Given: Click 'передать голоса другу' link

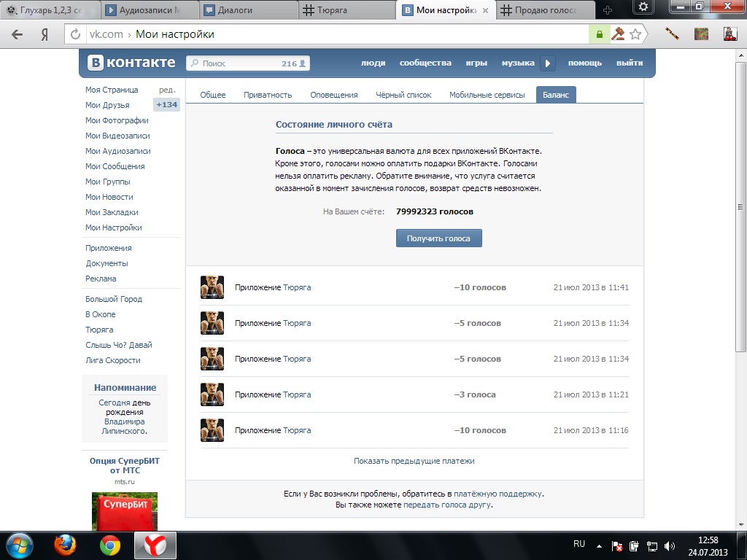Looking at the screenshot, I should click(447, 505).
